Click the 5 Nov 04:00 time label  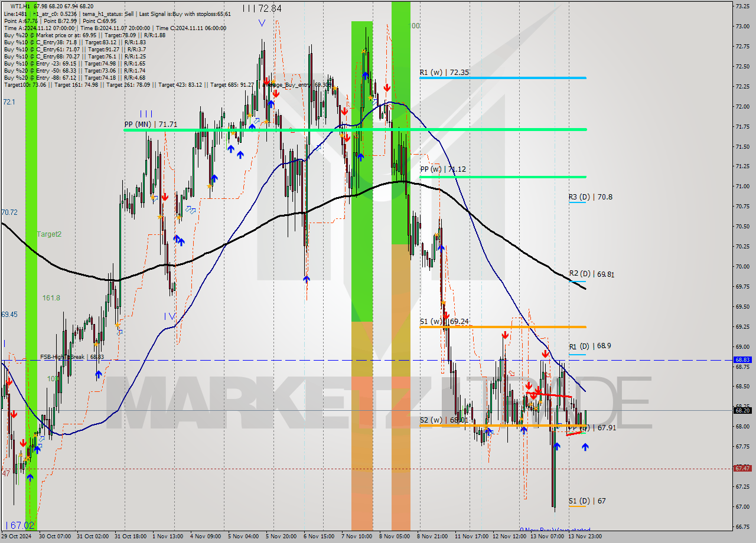click(243, 537)
